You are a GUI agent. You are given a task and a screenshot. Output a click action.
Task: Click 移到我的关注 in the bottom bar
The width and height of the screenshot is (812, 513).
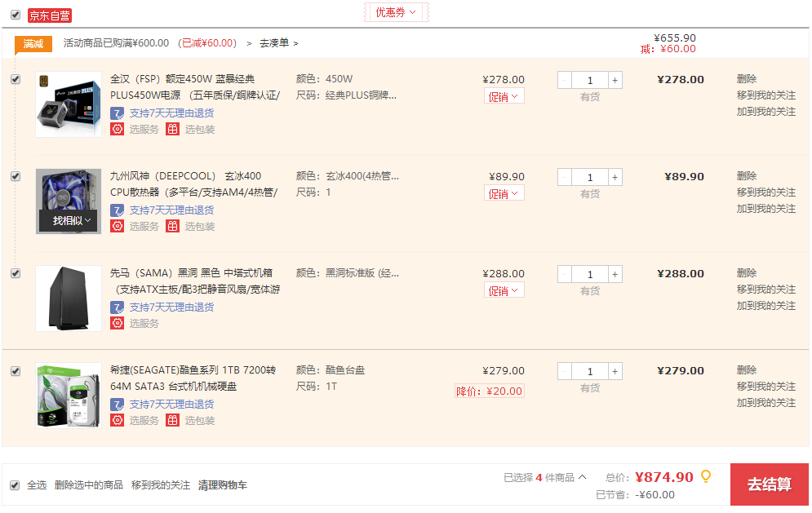(161, 485)
